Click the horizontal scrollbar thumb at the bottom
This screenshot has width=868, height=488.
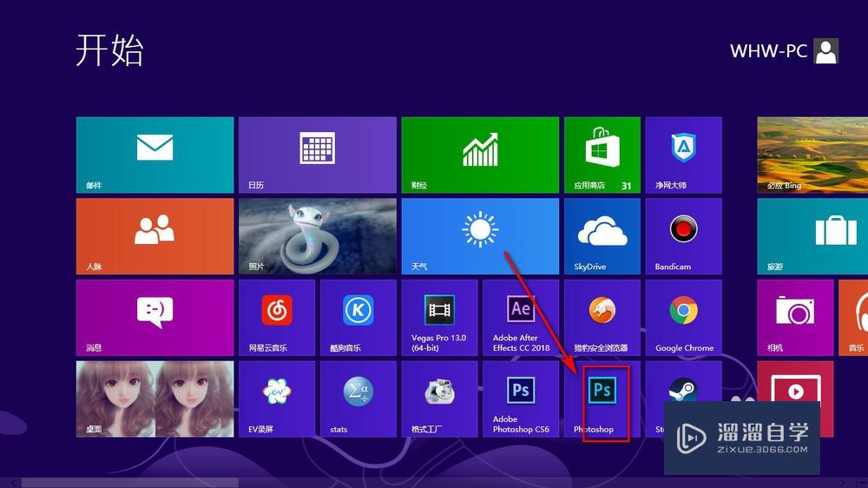click(129, 483)
